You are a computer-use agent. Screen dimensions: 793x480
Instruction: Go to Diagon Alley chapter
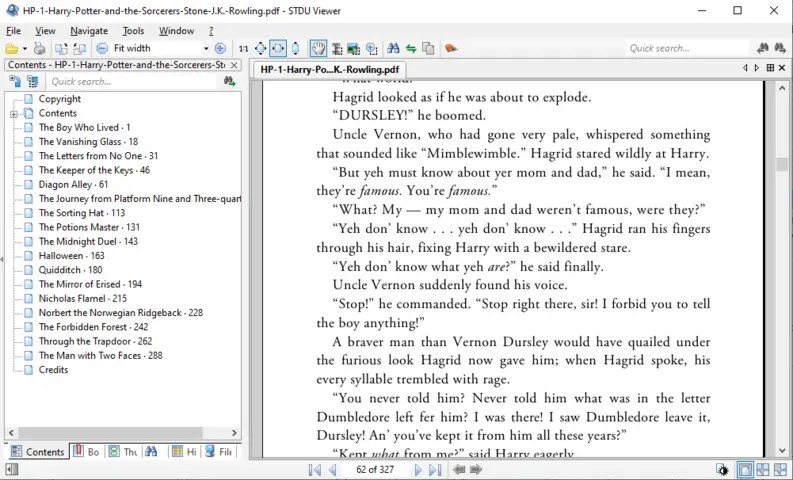(x=73, y=185)
